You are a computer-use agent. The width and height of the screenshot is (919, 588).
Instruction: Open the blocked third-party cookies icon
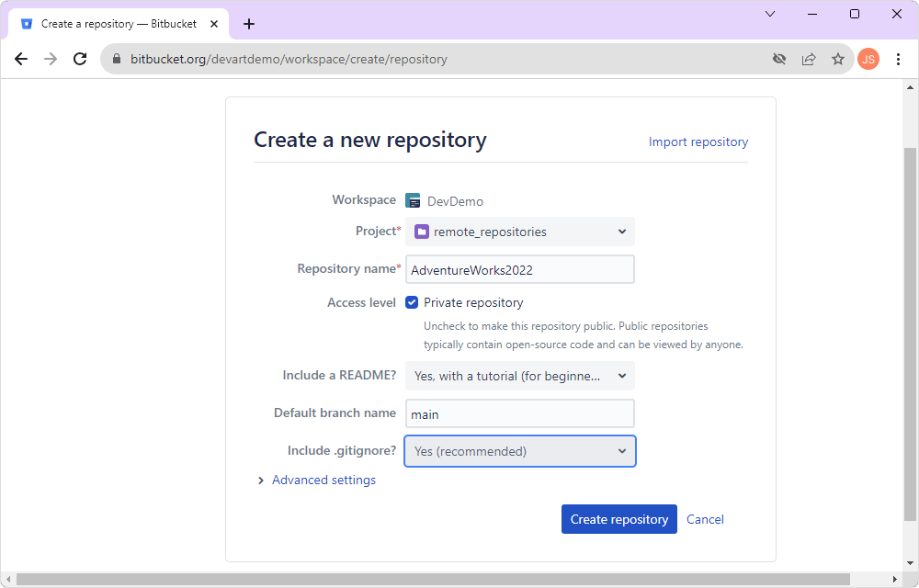pyautogui.click(x=778, y=58)
